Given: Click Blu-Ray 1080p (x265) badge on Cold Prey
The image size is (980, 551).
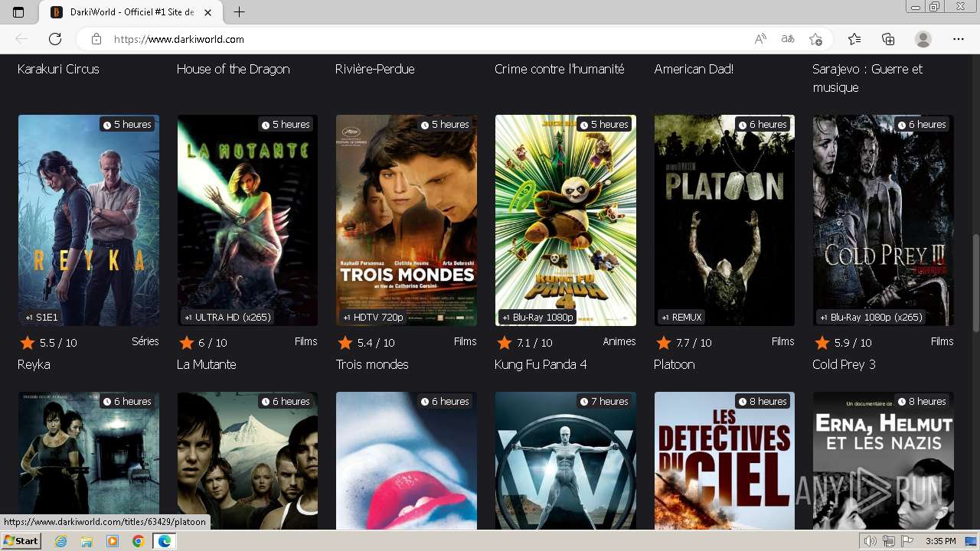Looking at the screenshot, I should click(x=871, y=317).
